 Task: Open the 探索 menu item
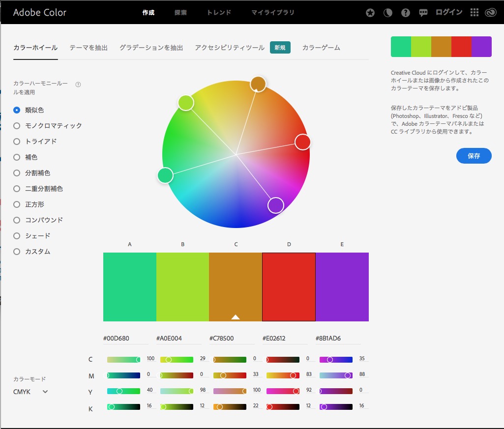[x=180, y=13]
